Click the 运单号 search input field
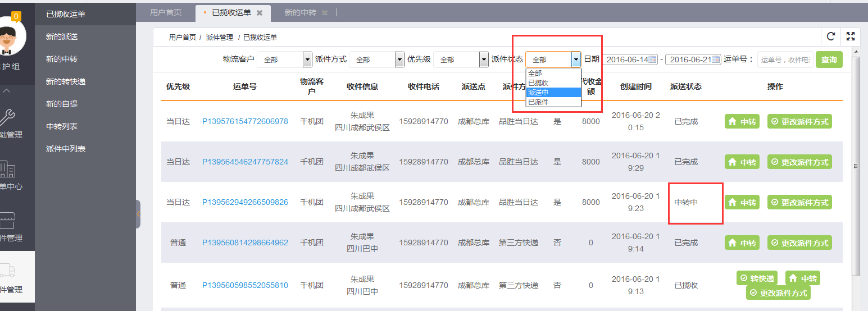Image resolution: width=868 pixels, height=311 pixels. pos(784,60)
